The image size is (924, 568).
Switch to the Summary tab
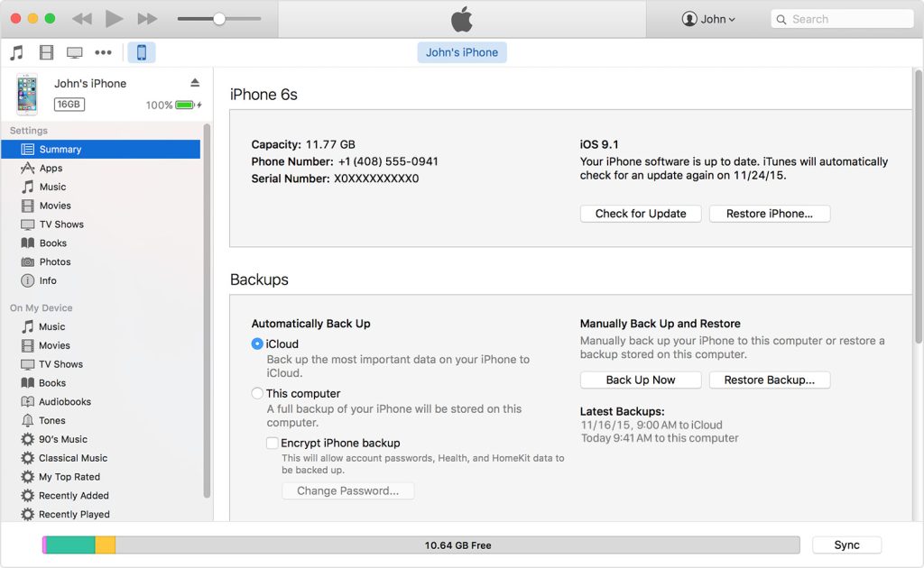click(x=60, y=149)
